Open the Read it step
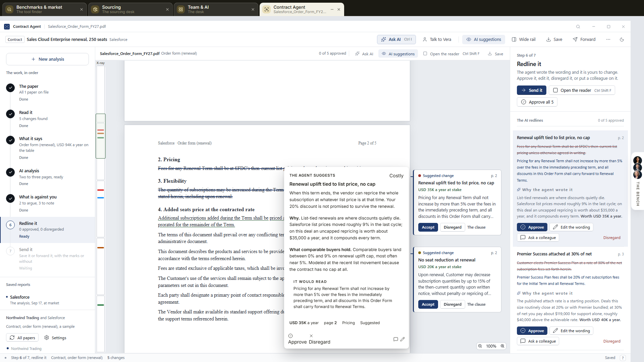 48,119
